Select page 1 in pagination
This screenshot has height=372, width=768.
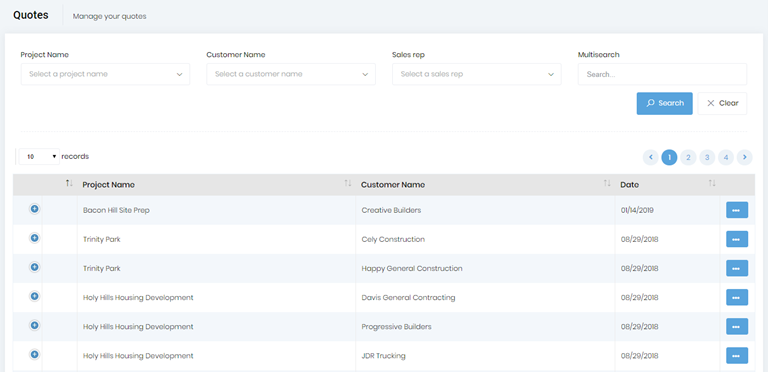[669, 157]
